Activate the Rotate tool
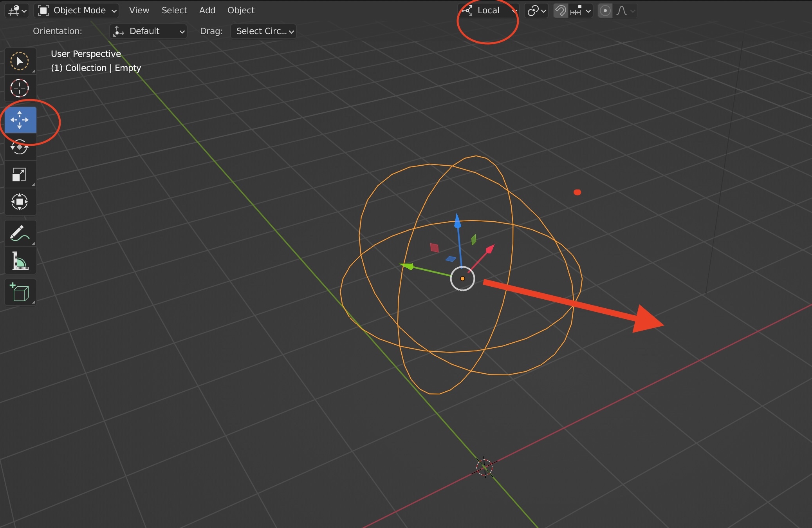This screenshot has height=528, width=812. [x=20, y=147]
